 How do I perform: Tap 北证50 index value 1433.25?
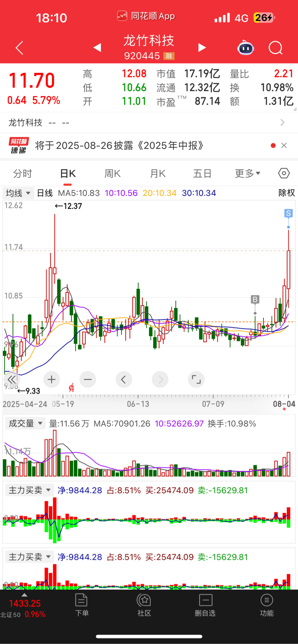pos(25,603)
